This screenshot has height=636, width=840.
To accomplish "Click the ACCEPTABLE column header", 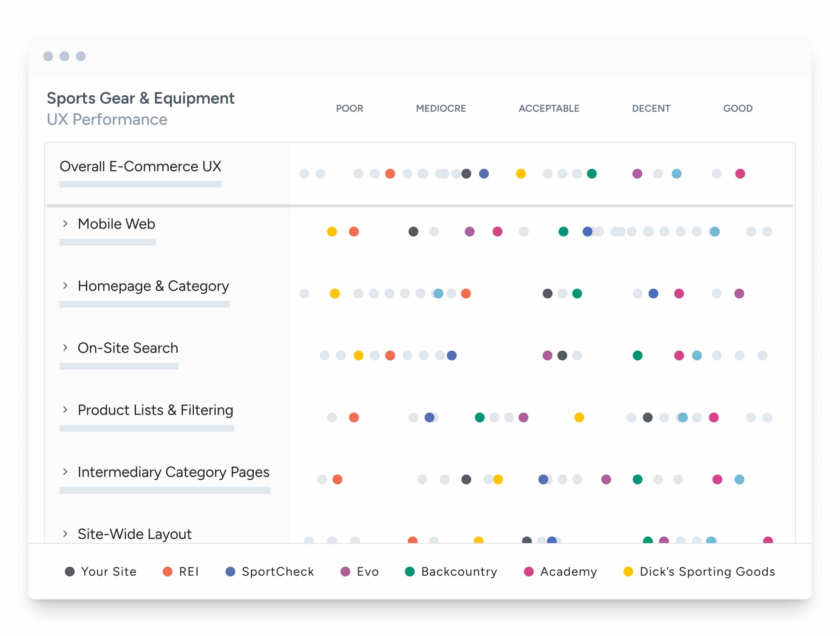I will [x=549, y=109].
